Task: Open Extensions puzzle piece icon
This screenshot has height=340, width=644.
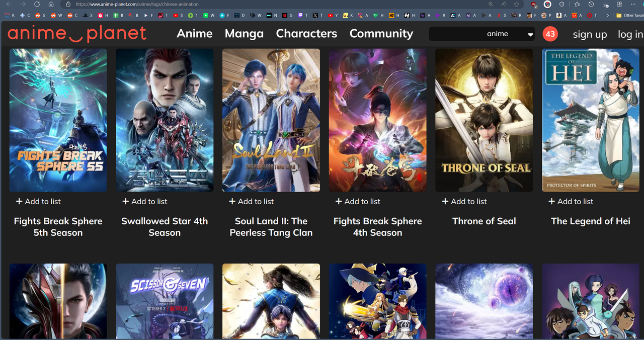Action: (x=561, y=4)
